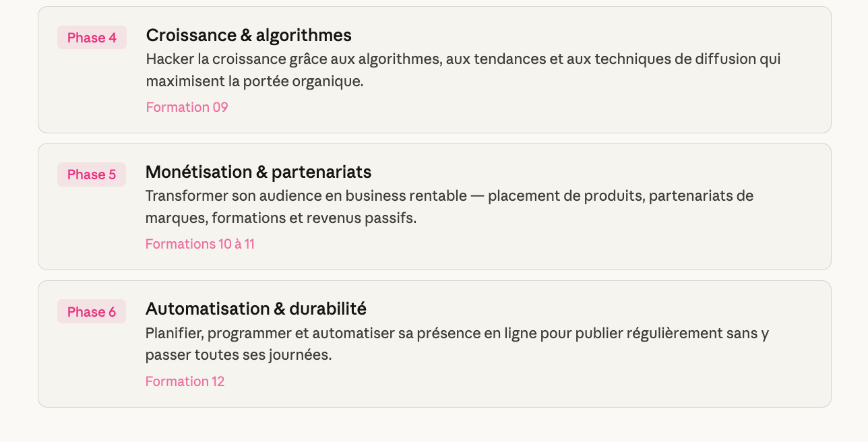Click the text maximisent la portée organique
Screen dimensions: 868x442
pyautogui.click(x=254, y=82)
